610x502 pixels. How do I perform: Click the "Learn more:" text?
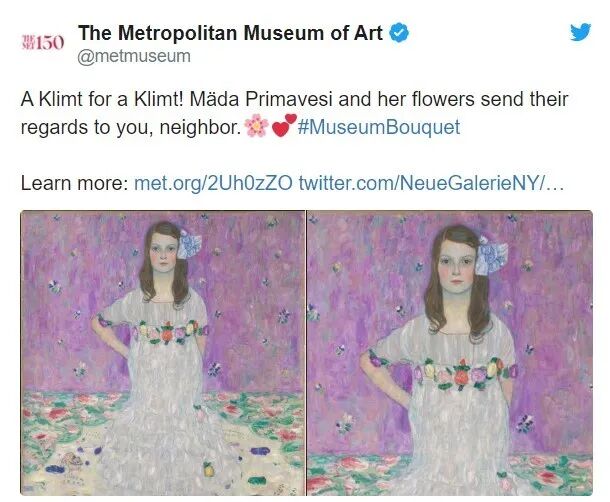(x=74, y=183)
